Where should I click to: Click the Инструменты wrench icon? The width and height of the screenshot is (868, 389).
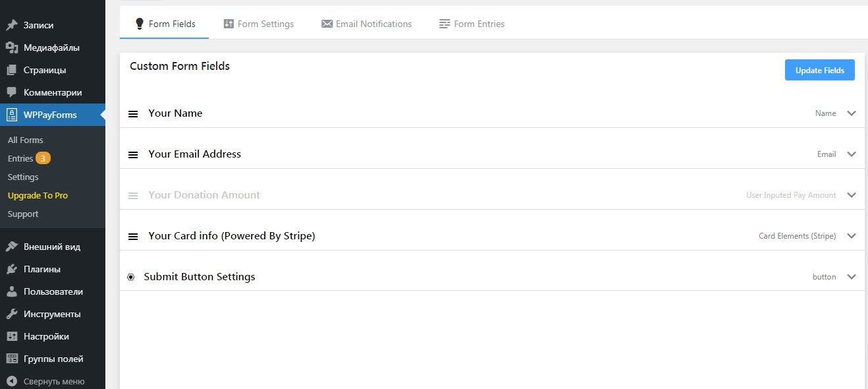coord(12,314)
